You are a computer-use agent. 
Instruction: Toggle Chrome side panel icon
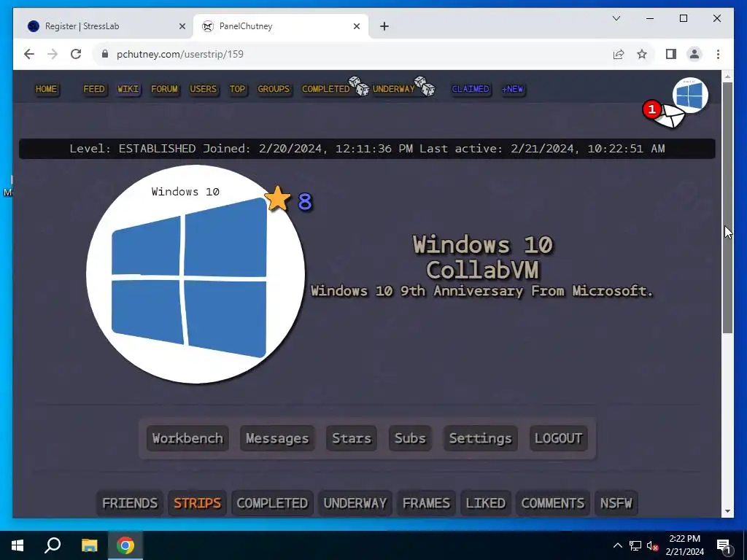coord(671,54)
